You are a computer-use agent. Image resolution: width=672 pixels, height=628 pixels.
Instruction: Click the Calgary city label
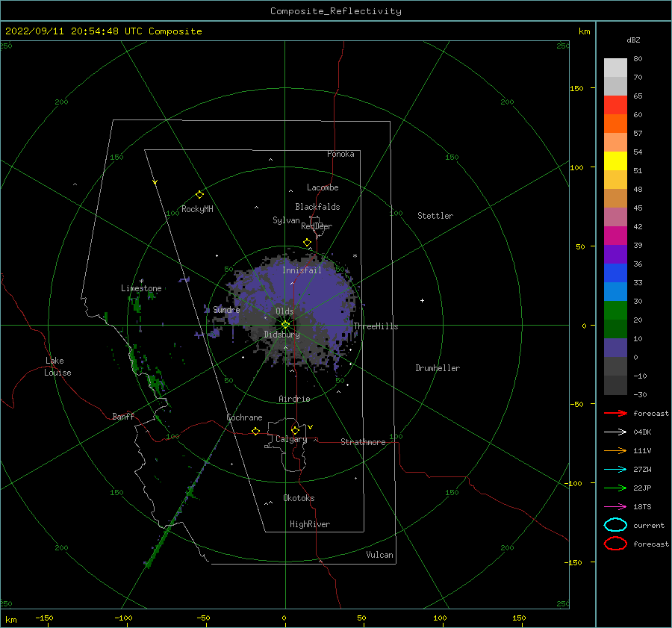point(291,439)
